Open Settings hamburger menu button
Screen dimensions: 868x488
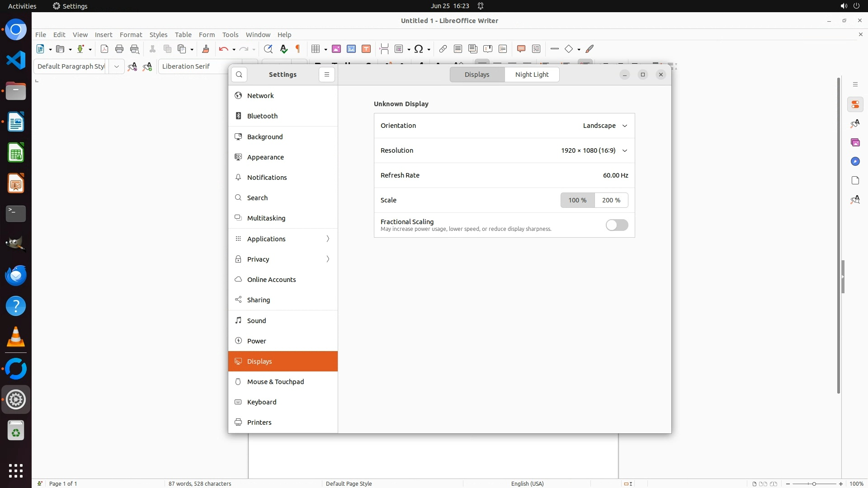pos(327,75)
